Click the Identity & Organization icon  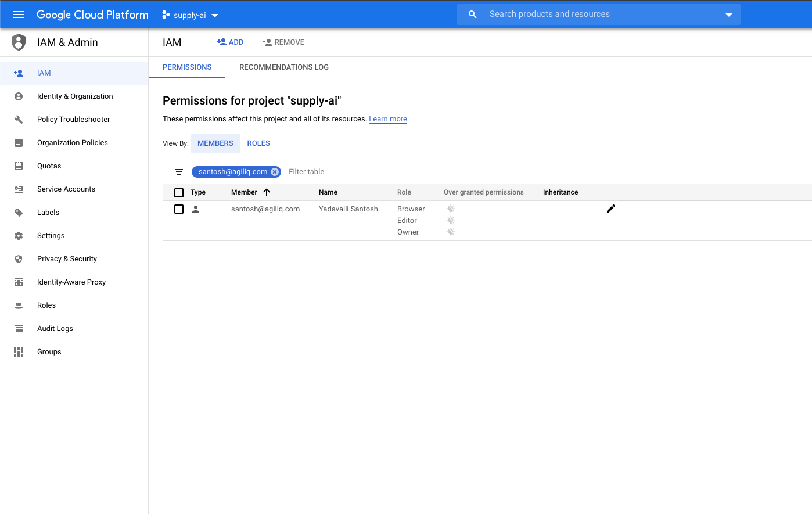point(19,96)
